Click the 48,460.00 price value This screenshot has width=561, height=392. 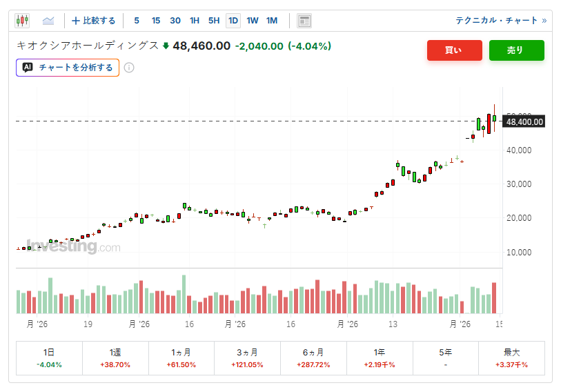[201, 46]
